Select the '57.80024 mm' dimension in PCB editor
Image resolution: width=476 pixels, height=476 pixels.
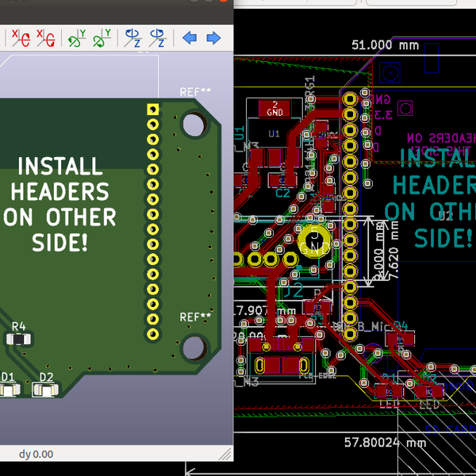point(386,443)
